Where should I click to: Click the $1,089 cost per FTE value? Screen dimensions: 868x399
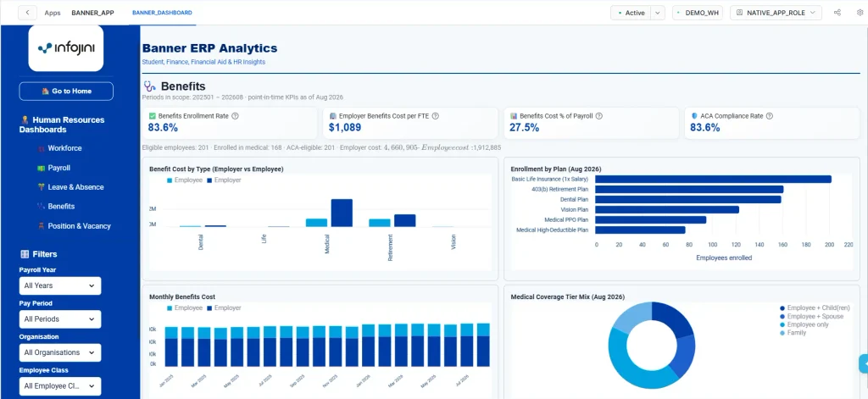point(345,128)
